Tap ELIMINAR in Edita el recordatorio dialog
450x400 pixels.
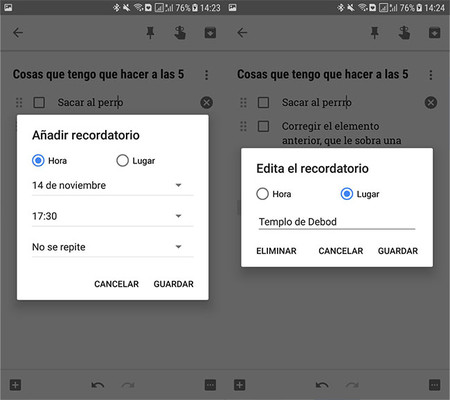[x=276, y=251]
